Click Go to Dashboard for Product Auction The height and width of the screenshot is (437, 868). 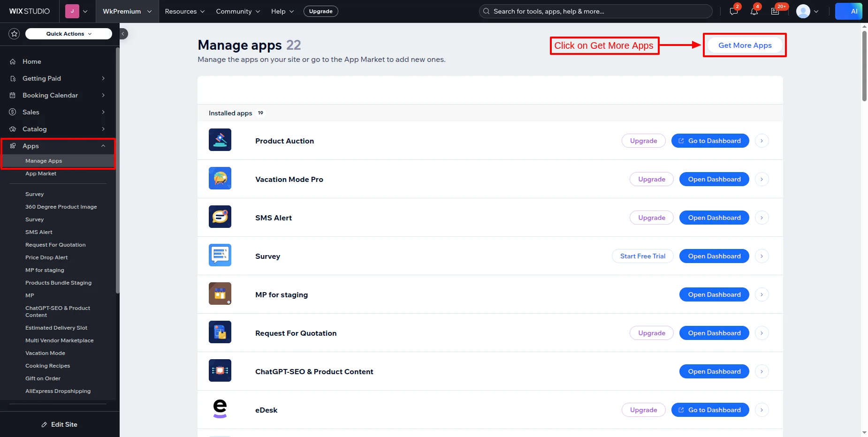tap(709, 141)
